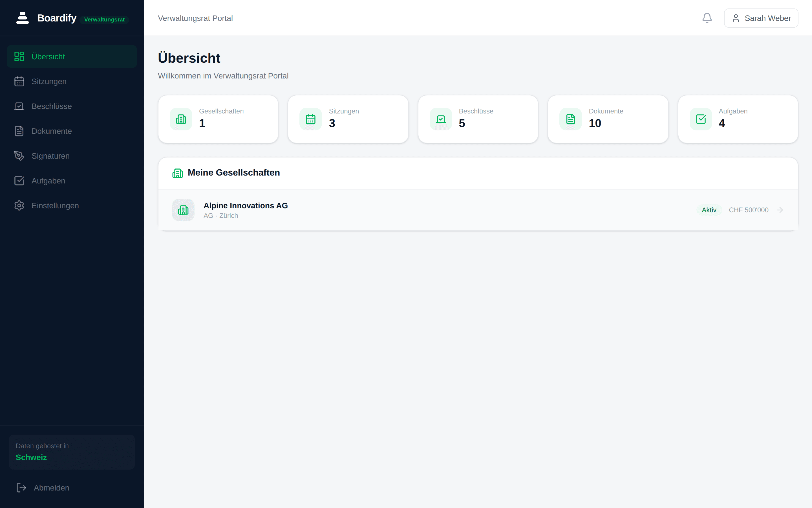
Task: Click the Boardify logo icon
Action: click(23, 18)
